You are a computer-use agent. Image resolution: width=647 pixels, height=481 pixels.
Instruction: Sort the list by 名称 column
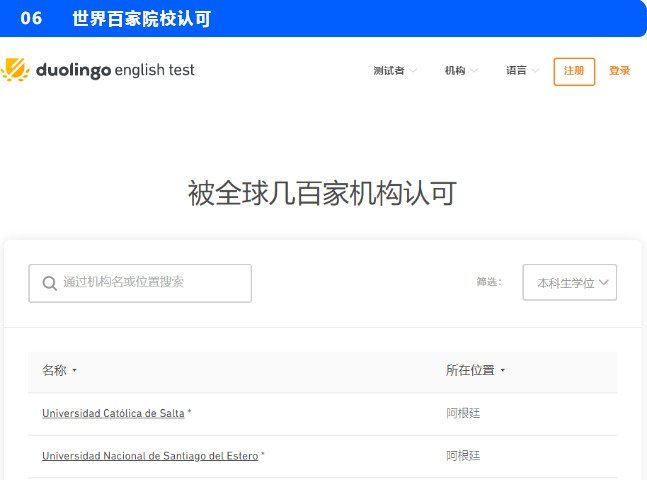(54, 370)
